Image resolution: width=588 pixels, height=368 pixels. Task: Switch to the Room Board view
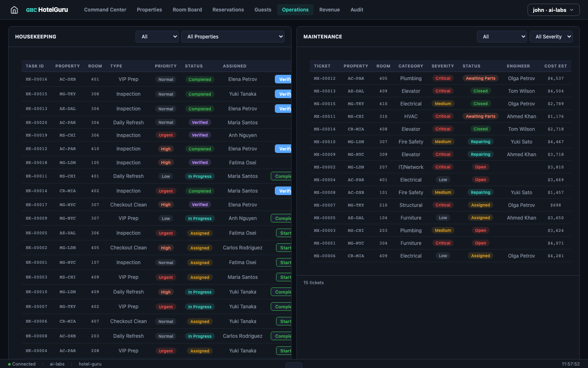click(187, 9)
